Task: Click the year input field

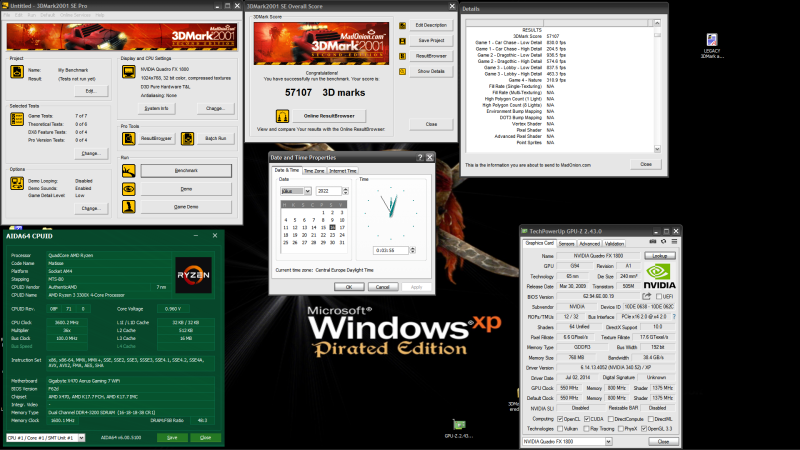Action: pyautogui.click(x=329, y=191)
